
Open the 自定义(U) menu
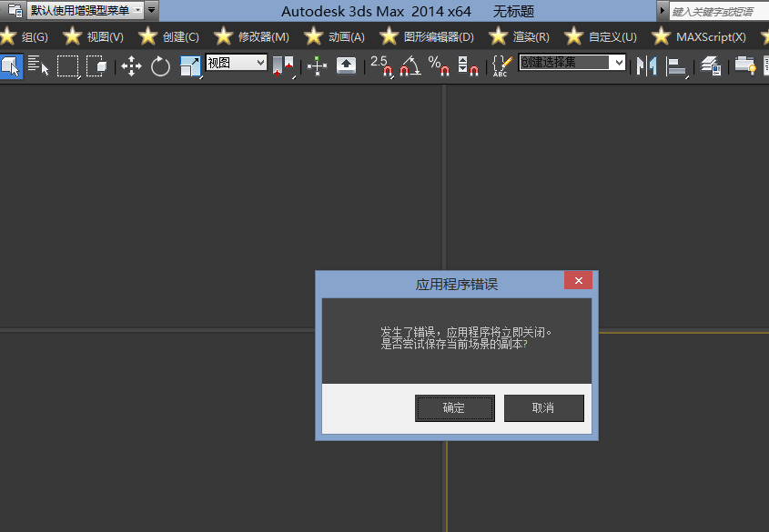pos(612,37)
